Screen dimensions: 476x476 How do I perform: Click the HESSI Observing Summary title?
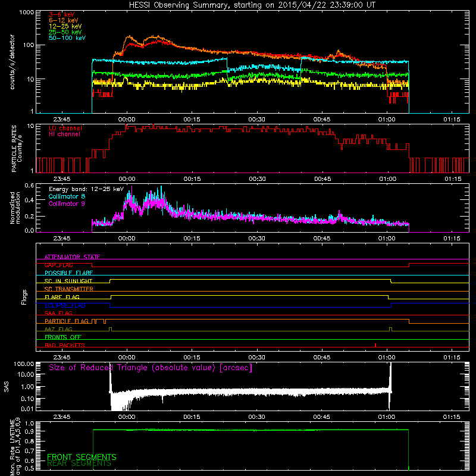pos(252,5)
